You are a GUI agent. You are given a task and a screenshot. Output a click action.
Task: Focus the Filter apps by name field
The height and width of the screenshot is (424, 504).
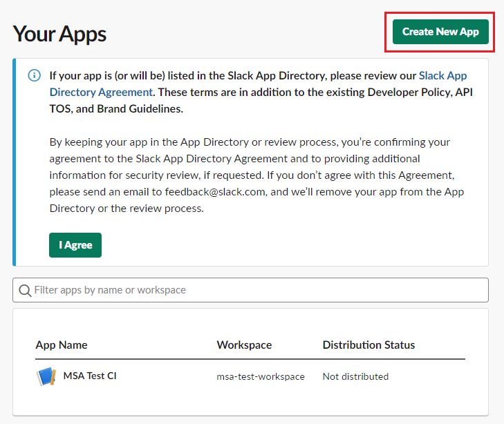coord(250,290)
